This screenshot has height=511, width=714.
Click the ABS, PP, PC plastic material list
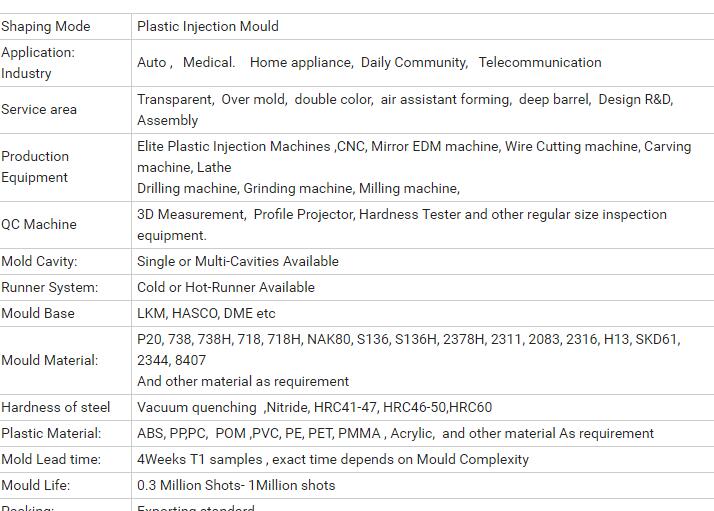(395, 433)
